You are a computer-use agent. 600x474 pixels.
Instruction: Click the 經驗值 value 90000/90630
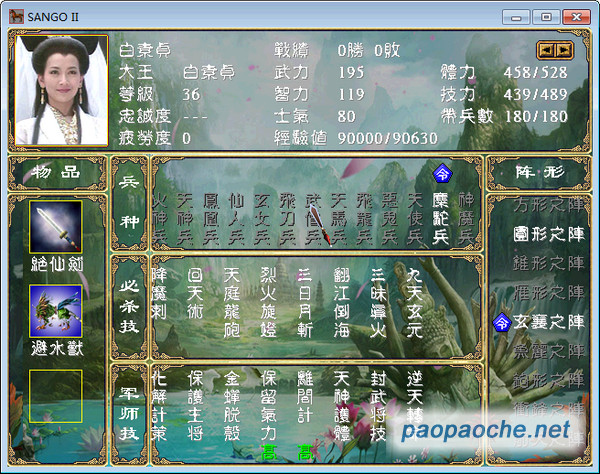coord(387,138)
